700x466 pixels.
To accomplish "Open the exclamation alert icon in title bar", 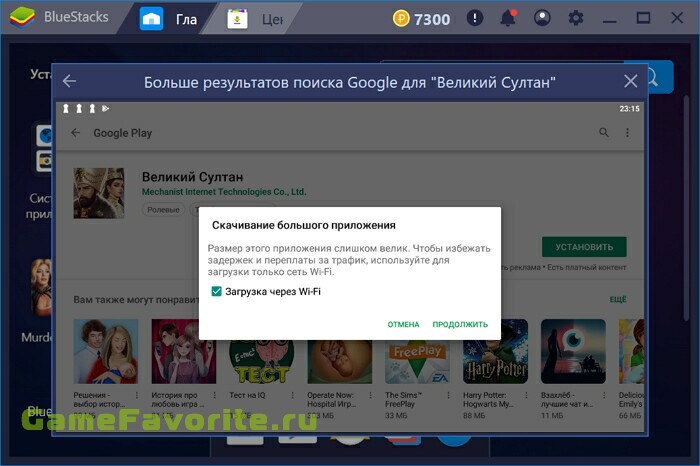I will pos(475,18).
